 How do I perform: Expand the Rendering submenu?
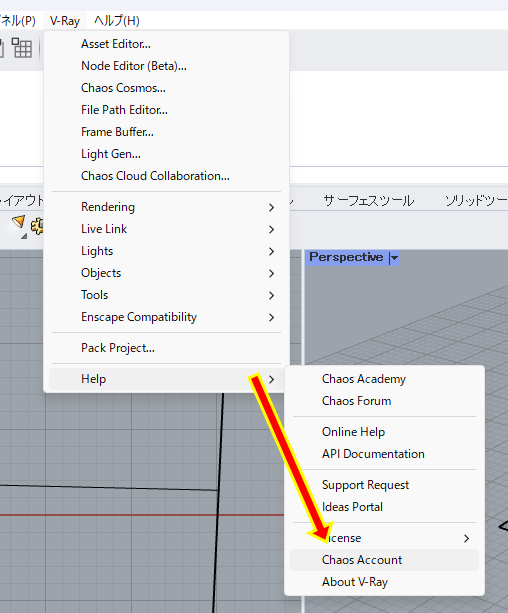tap(166, 207)
